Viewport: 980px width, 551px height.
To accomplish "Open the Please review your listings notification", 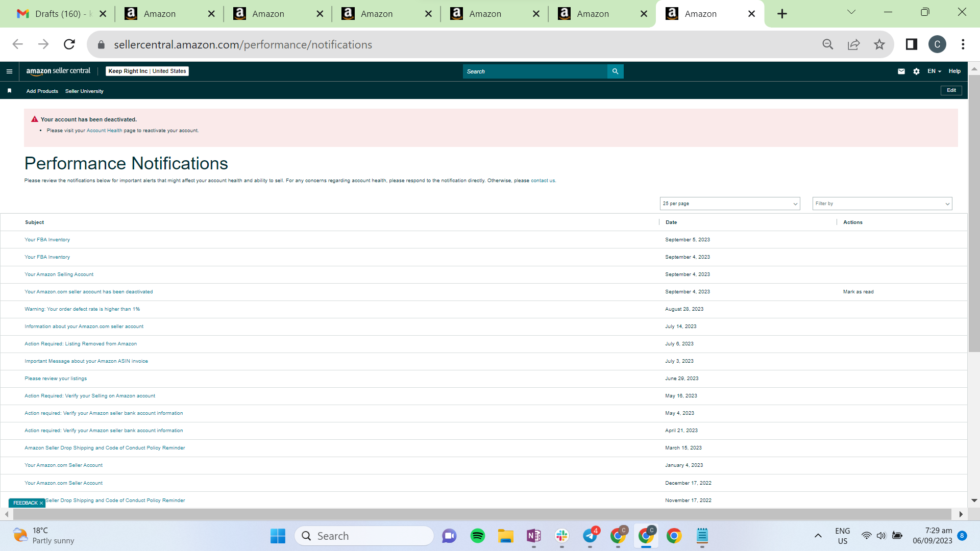I will (56, 379).
